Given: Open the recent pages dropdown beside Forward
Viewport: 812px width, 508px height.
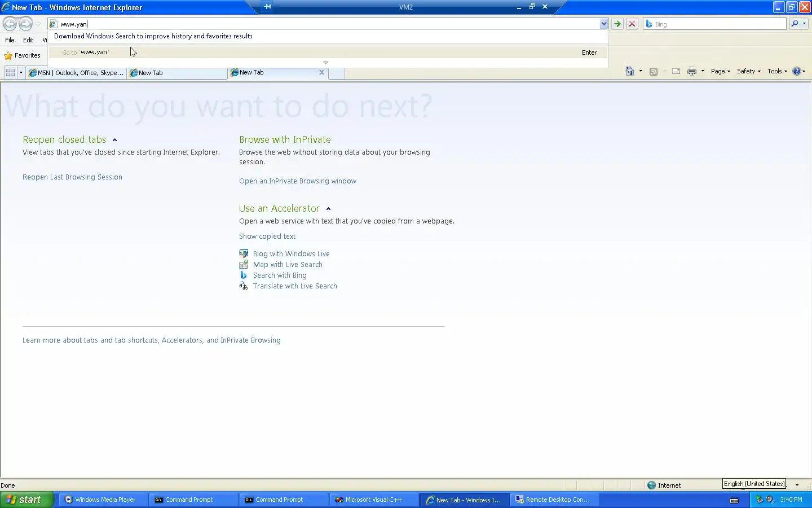Looking at the screenshot, I should (x=38, y=24).
